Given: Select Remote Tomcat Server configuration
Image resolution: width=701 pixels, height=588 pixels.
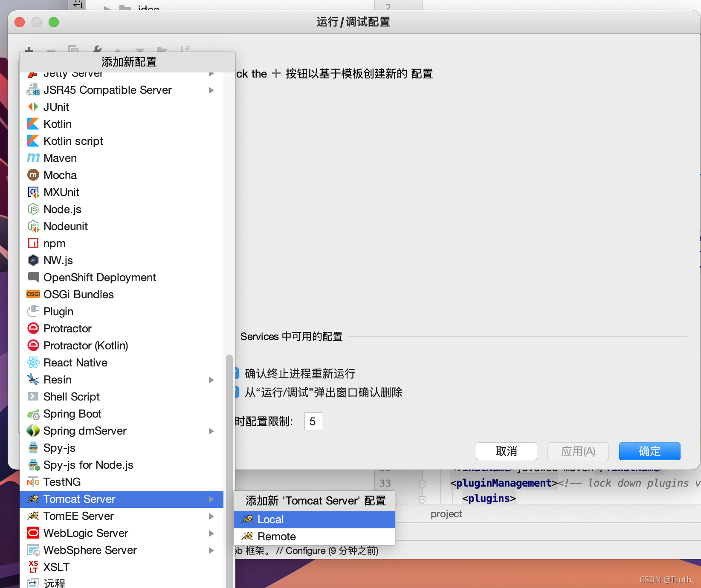Looking at the screenshot, I should [x=314, y=536].
